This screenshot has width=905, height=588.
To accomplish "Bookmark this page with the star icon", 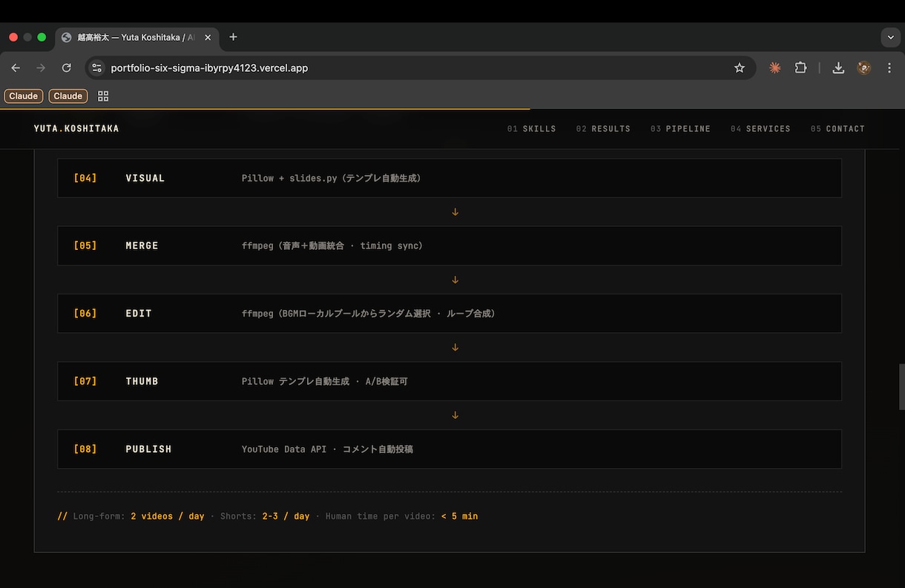I will click(740, 68).
